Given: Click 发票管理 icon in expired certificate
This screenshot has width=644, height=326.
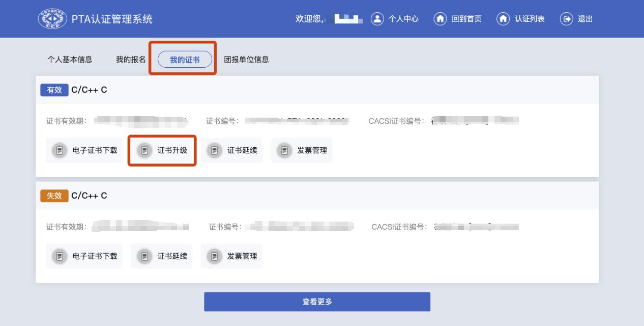Looking at the screenshot, I should [x=214, y=256].
